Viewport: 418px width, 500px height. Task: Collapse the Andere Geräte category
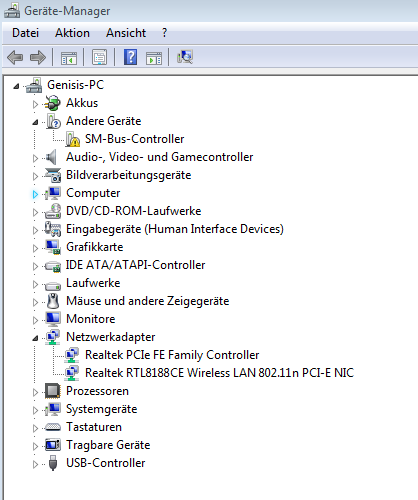(x=35, y=122)
